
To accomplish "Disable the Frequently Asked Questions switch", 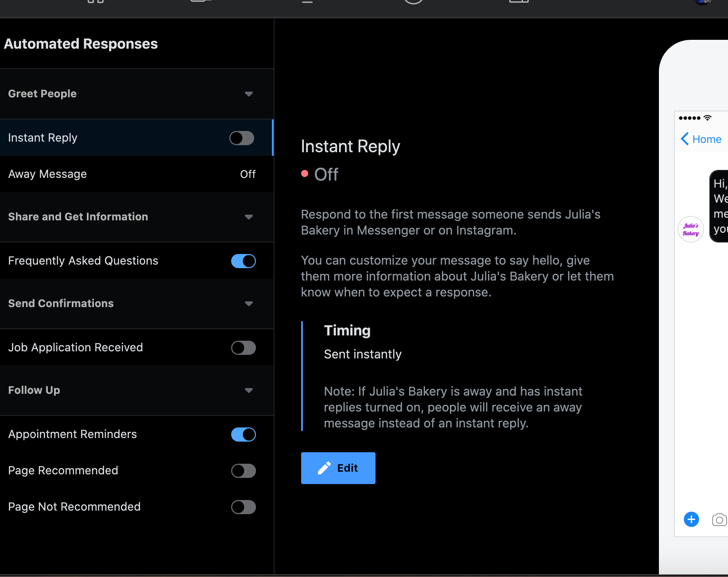I will coord(244,261).
